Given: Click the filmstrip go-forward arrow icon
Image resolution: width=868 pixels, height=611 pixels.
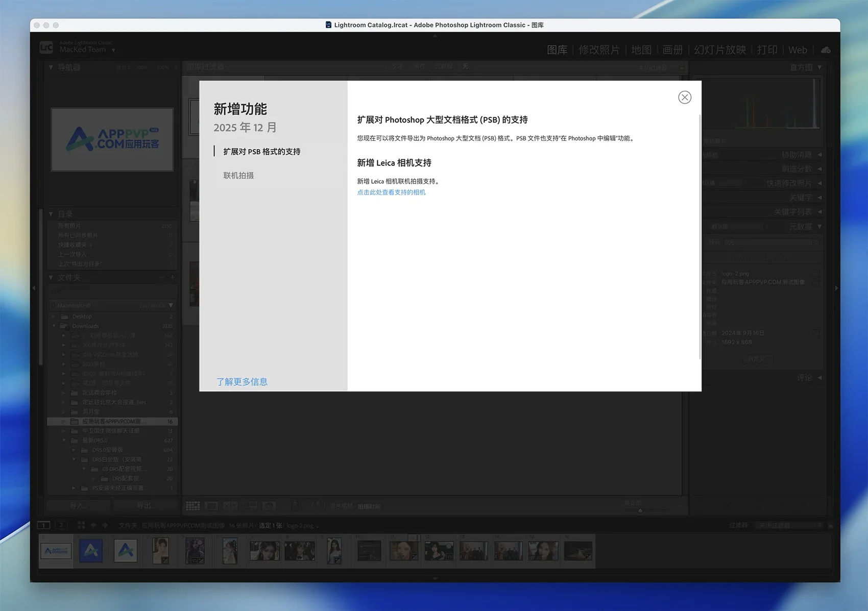Looking at the screenshot, I should [105, 525].
